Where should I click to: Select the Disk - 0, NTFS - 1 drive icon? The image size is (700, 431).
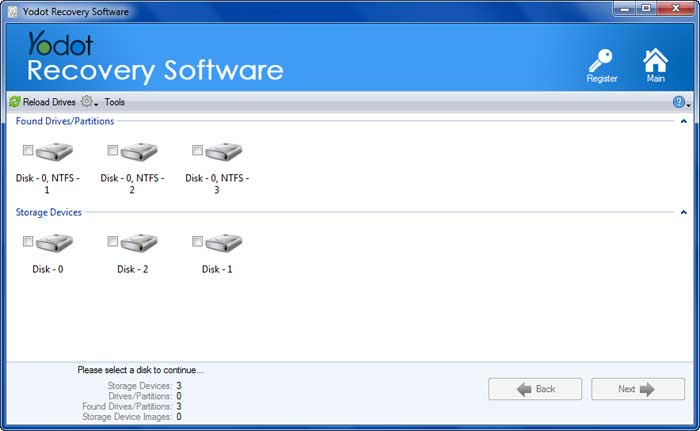54,151
